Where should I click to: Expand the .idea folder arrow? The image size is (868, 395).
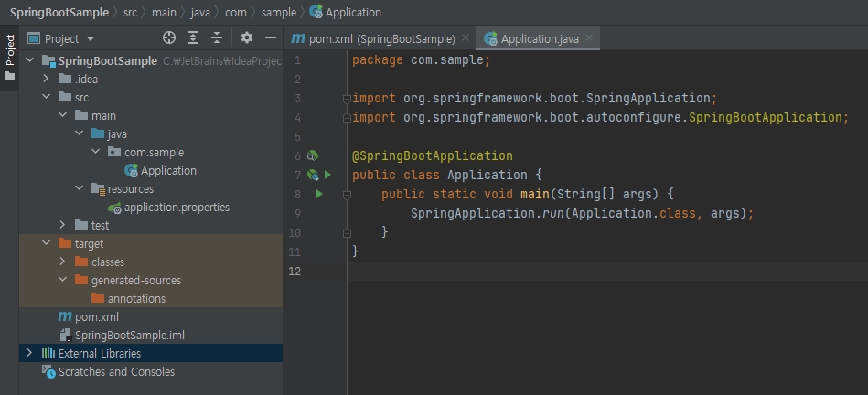(46, 79)
